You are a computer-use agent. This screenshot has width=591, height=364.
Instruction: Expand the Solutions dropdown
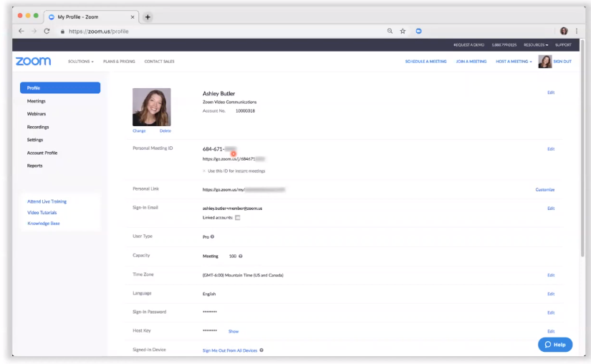[81, 62]
